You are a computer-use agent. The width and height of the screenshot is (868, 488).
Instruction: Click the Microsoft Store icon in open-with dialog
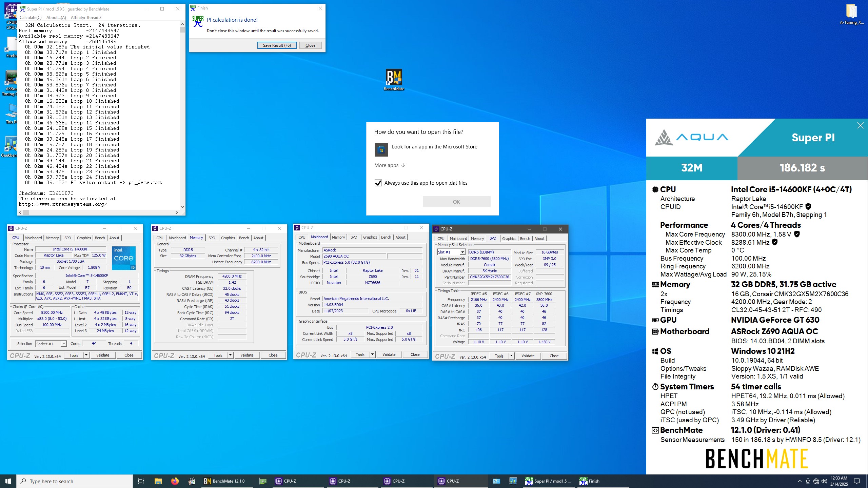pyautogui.click(x=381, y=150)
